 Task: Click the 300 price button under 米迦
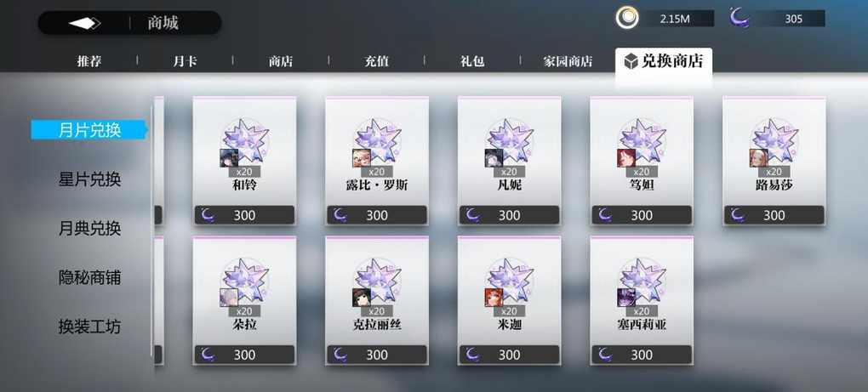509,355
